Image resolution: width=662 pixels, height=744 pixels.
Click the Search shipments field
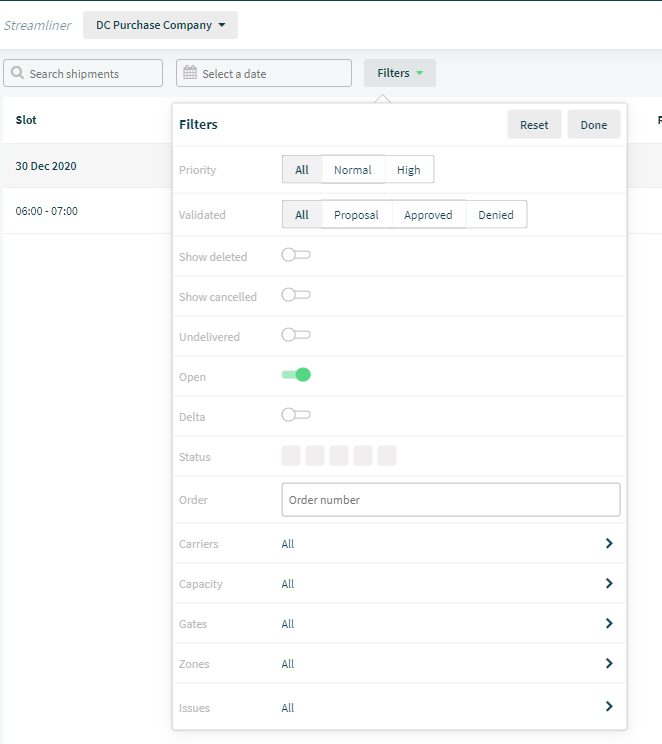click(83, 73)
